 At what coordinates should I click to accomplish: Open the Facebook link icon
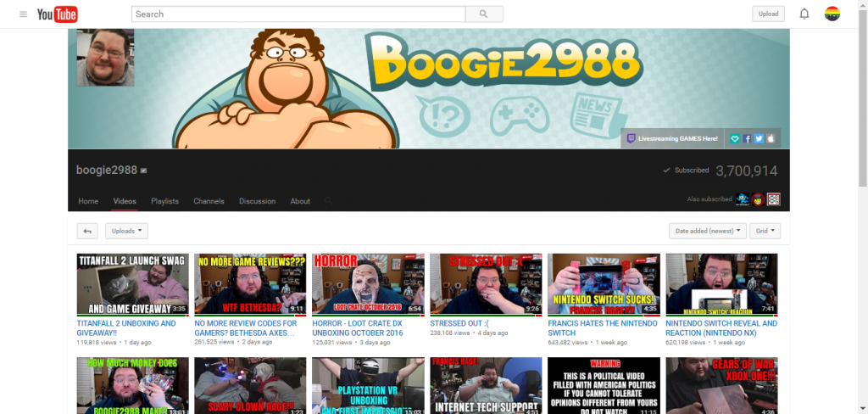pos(747,138)
